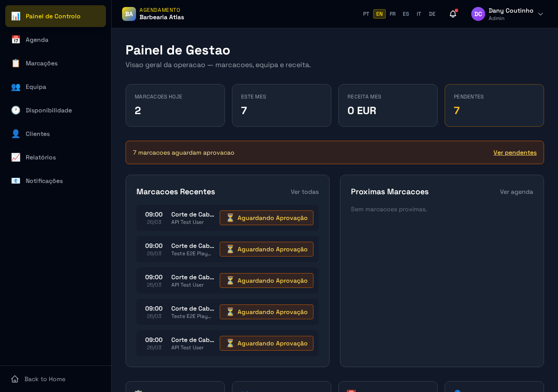Click the Back to Home house icon
Viewport: 558px width, 392px height.
pos(15,379)
